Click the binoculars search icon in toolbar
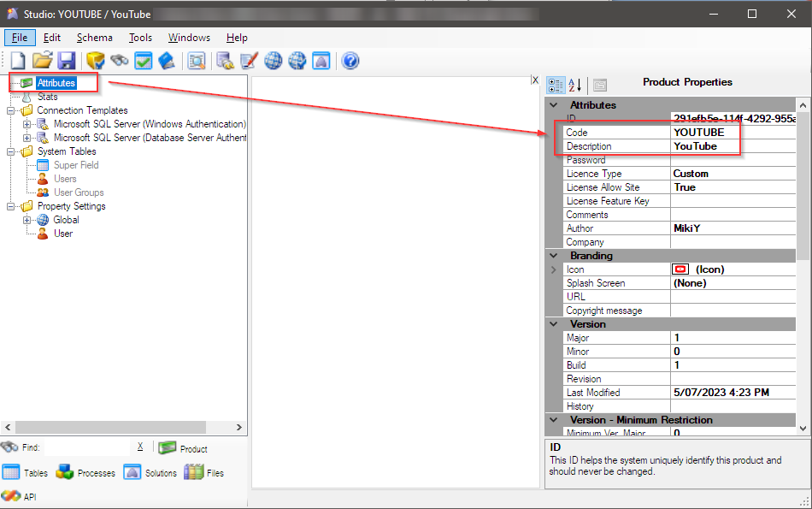 tap(120, 61)
